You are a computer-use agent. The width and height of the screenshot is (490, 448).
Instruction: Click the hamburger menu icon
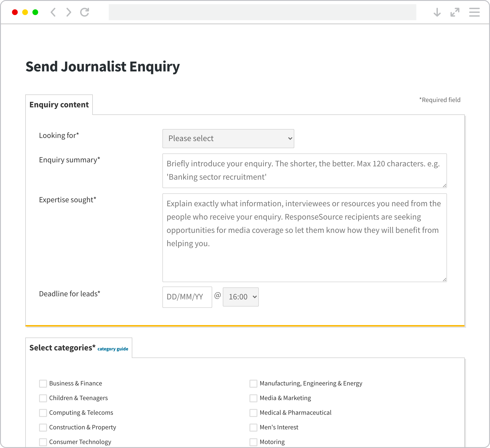click(474, 12)
